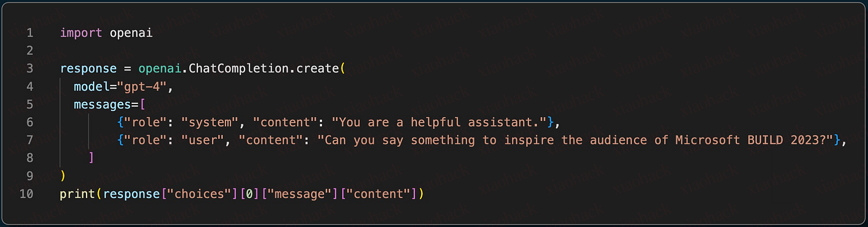This screenshot has width=868, height=227.
Task: Click line number 10 in the gutter
Action: (26, 194)
